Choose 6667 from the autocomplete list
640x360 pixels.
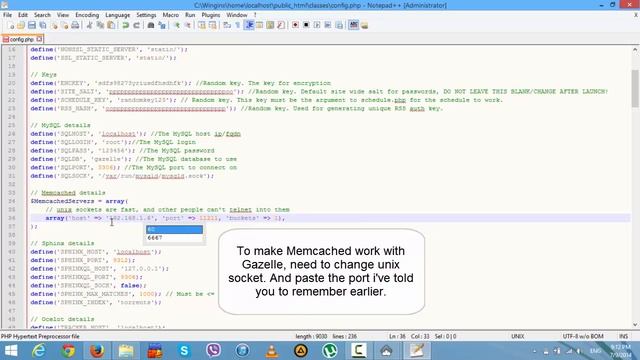[x=174, y=238]
